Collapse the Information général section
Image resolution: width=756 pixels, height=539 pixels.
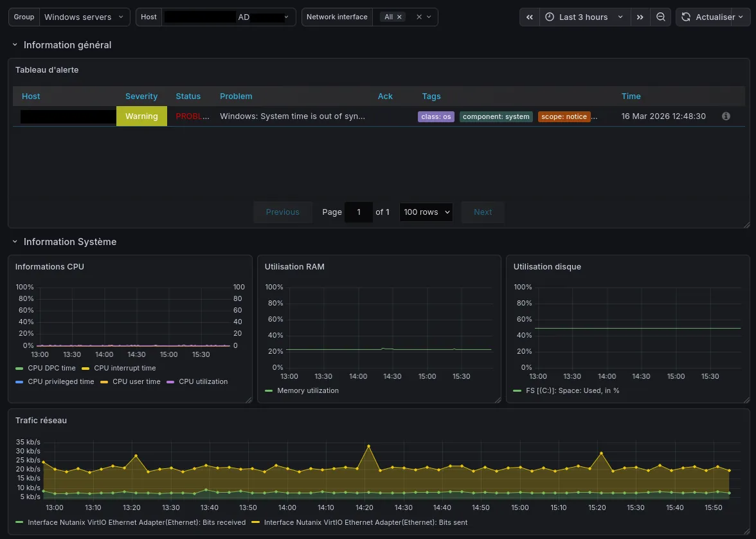(15, 45)
